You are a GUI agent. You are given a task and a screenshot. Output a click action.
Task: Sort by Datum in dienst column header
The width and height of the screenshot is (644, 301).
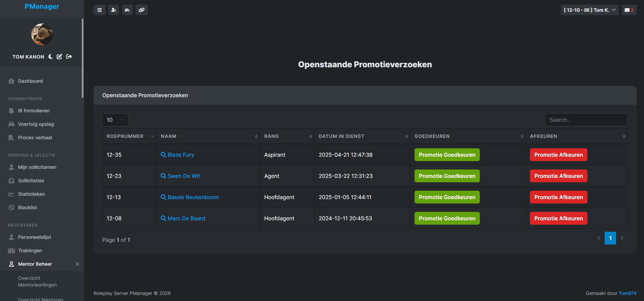(x=362, y=136)
